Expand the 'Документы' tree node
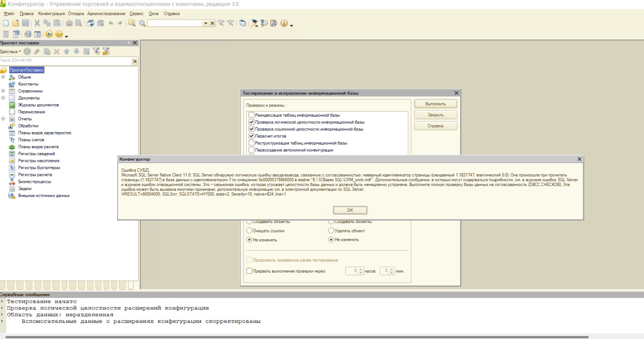The width and height of the screenshot is (644, 339). pos(3,98)
